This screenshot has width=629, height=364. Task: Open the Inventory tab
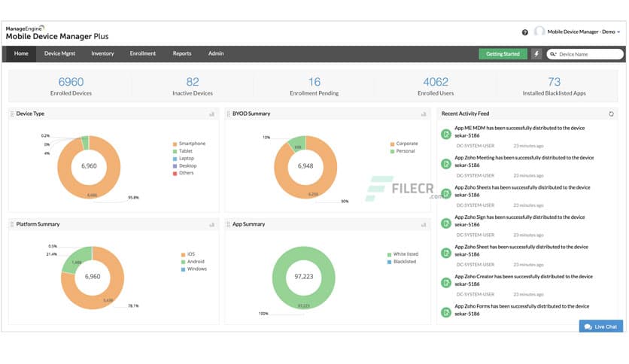[x=102, y=53]
